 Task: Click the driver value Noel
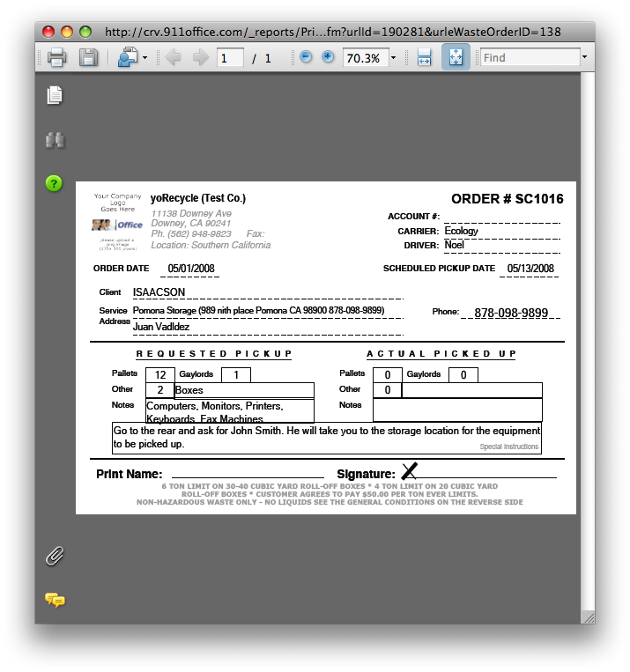[454, 245]
